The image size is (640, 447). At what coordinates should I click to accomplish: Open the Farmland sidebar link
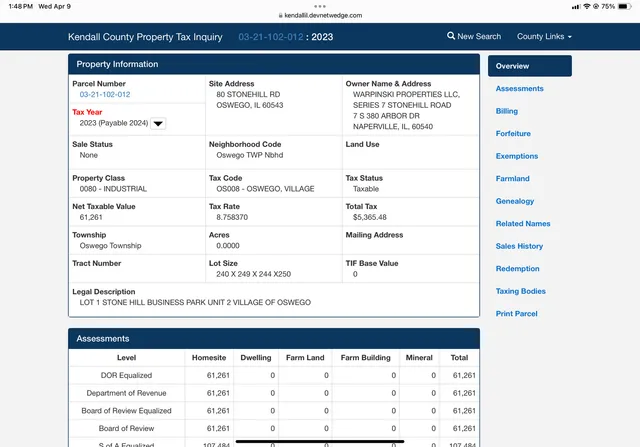(512, 179)
